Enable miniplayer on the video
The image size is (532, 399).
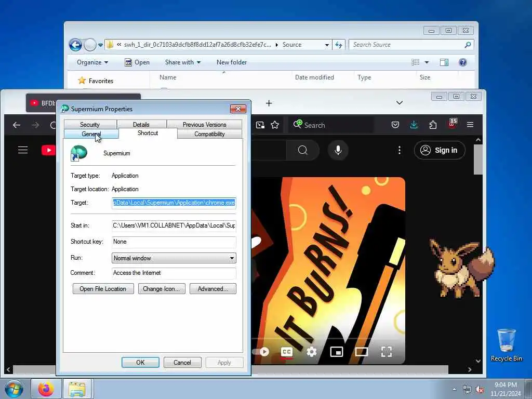336,352
